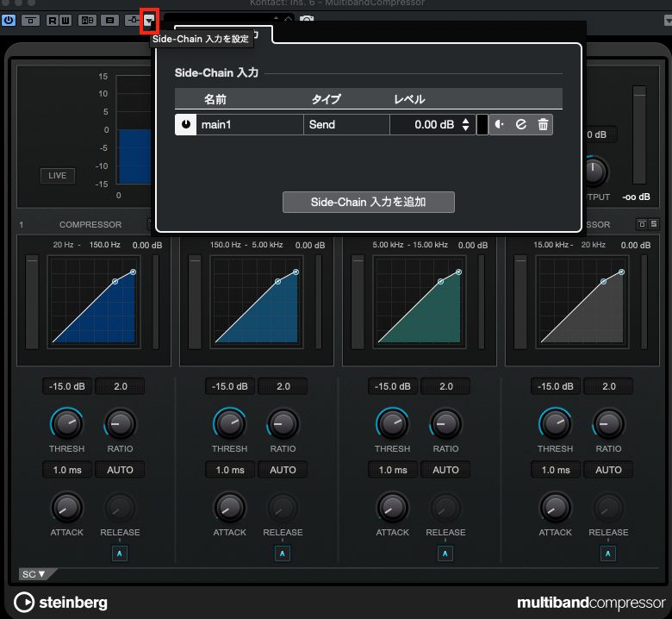Click the タイプ column header
Viewport: 672px width, 619px height.
pos(327,99)
